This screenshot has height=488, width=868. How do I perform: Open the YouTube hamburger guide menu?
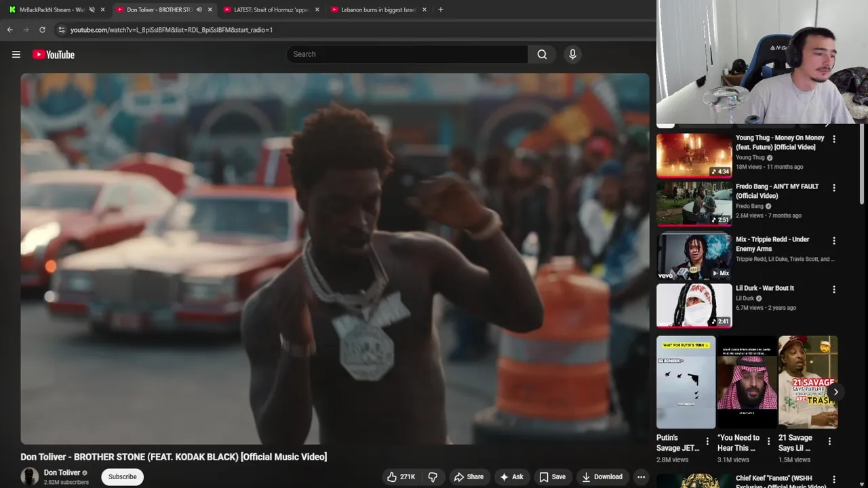point(16,54)
